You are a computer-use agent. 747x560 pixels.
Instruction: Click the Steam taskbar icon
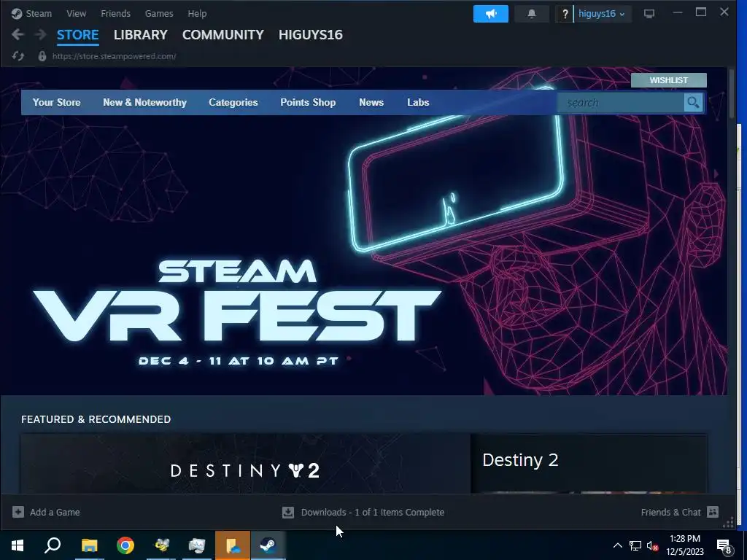[268, 545]
